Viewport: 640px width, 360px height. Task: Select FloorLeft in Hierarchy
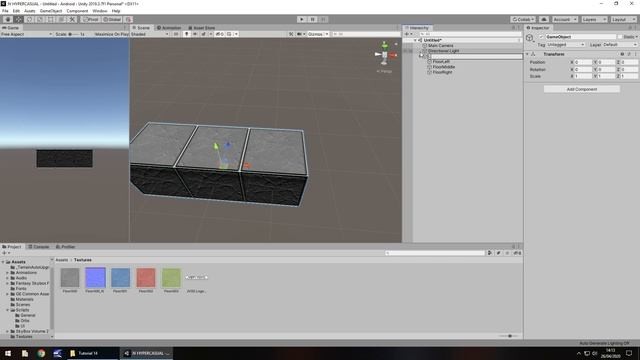pos(441,62)
